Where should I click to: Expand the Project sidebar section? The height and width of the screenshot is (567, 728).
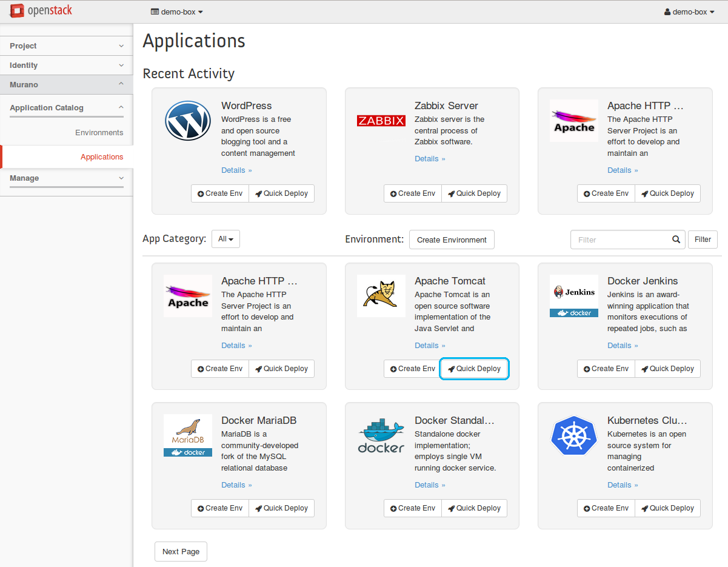tap(67, 46)
